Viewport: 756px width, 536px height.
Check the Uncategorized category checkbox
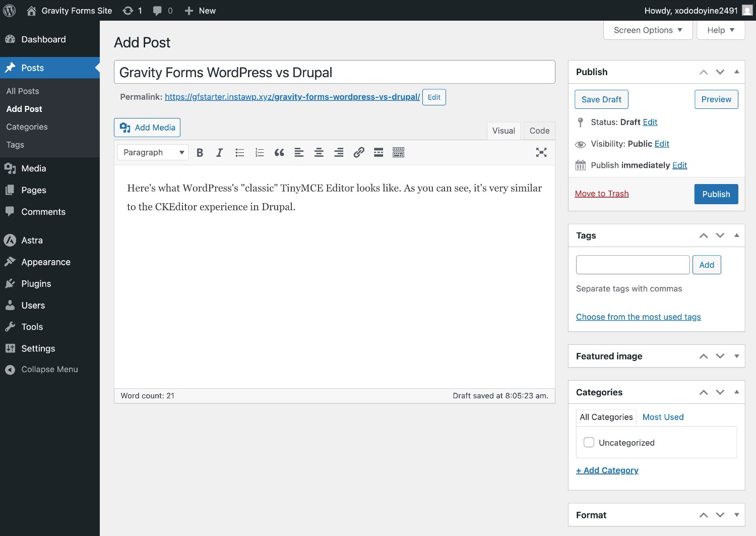pos(589,442)
